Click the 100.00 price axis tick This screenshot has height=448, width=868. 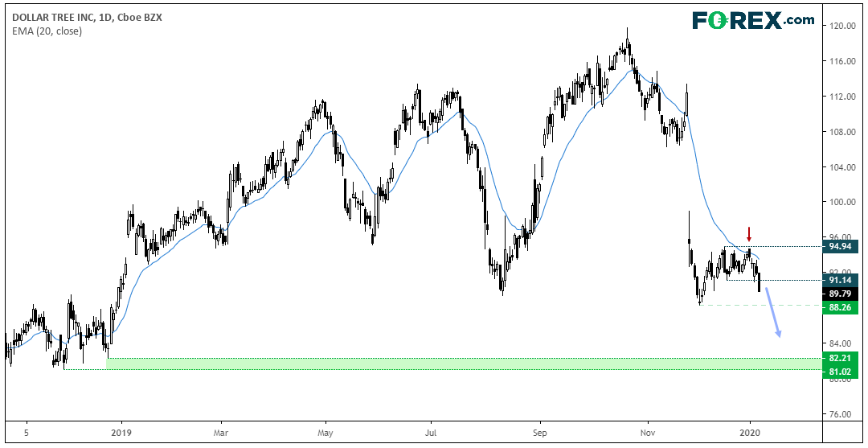coord(841,202)
